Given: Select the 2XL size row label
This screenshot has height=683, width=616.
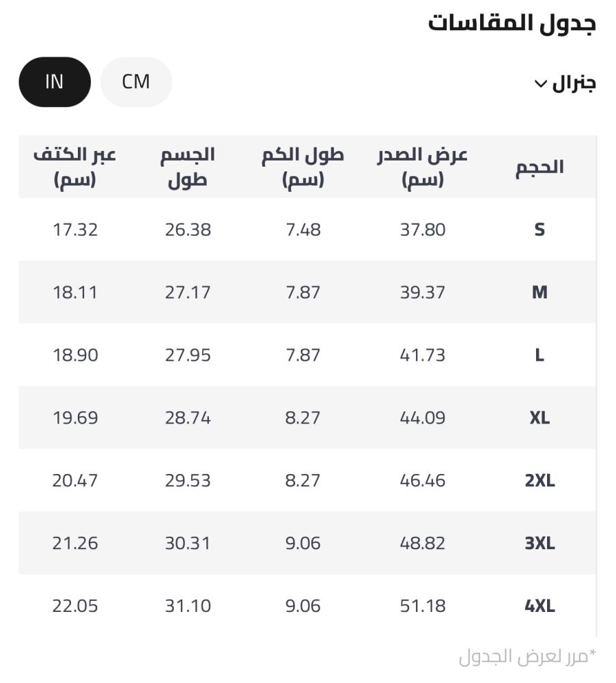Looking at the screenshot, I should click(x=540, y=480).
